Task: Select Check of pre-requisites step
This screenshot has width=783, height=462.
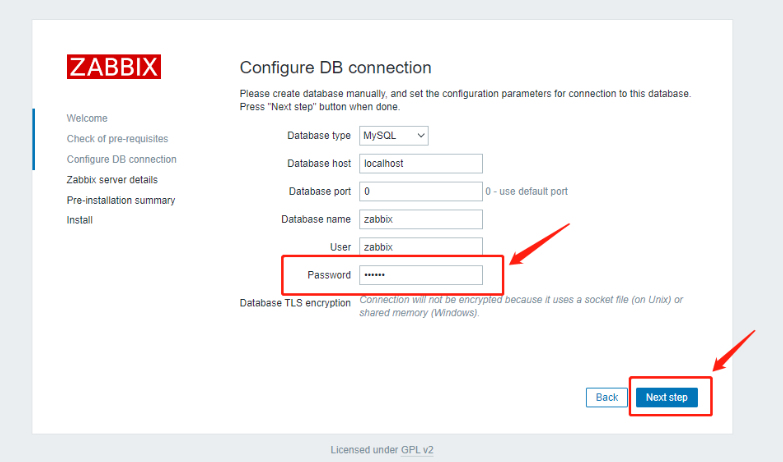Action: pos(117,139)
